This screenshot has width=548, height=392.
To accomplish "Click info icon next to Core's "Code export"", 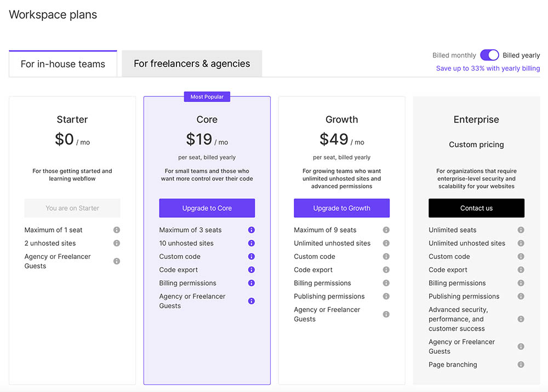I will tap(252, 269).
